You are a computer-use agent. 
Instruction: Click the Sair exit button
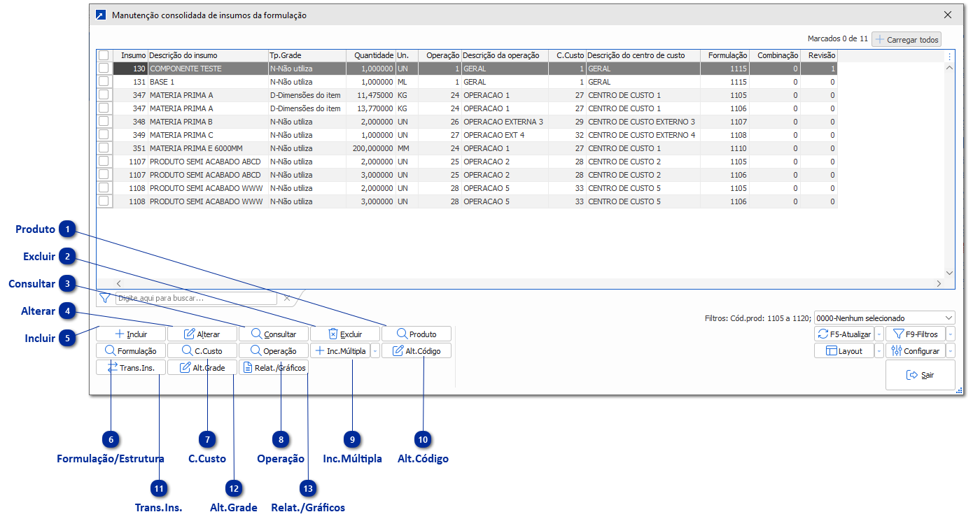920,375
